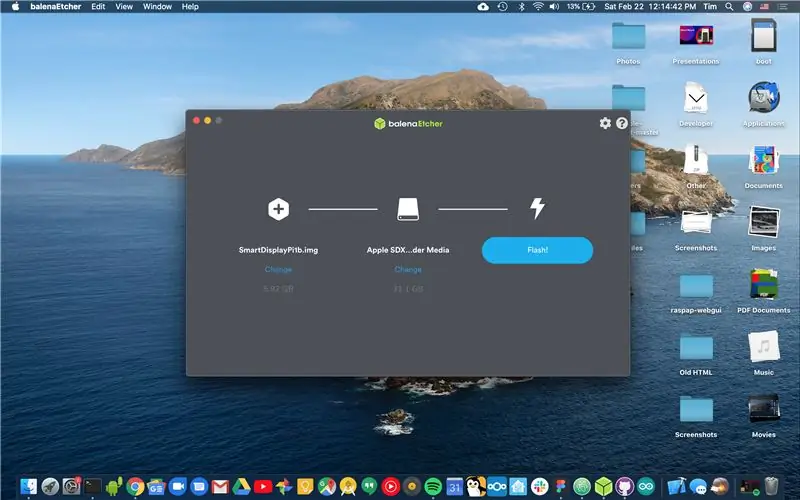The image size is (800, 500).
Task: Change the Apple SDX...der Media drive
Action: pos(408,269)
